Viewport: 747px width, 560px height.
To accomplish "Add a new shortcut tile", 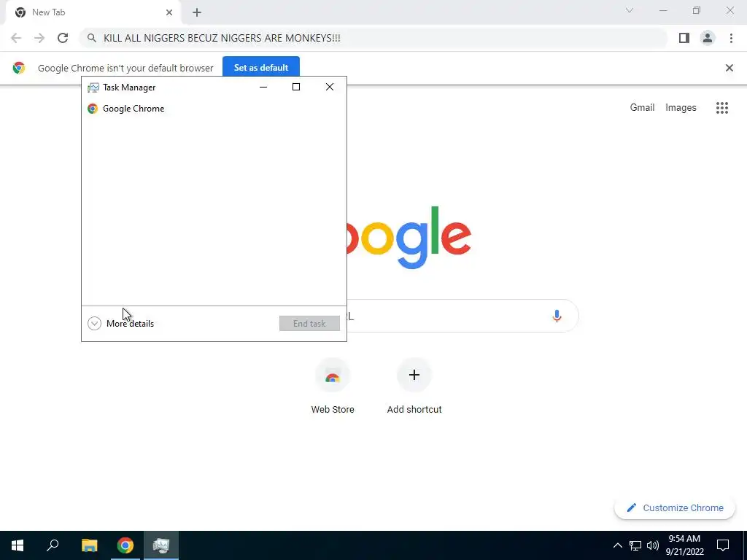I will click(x=414, y=386).
